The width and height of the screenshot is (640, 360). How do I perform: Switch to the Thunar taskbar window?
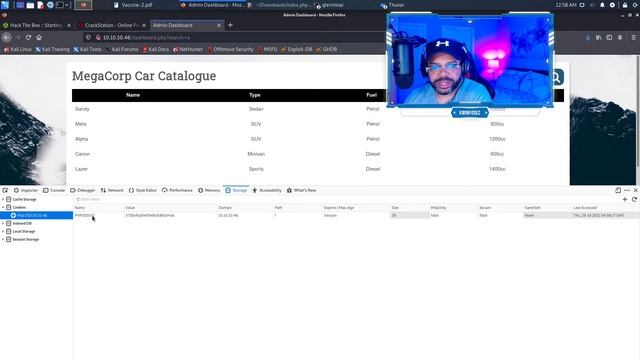click(392, 5)
